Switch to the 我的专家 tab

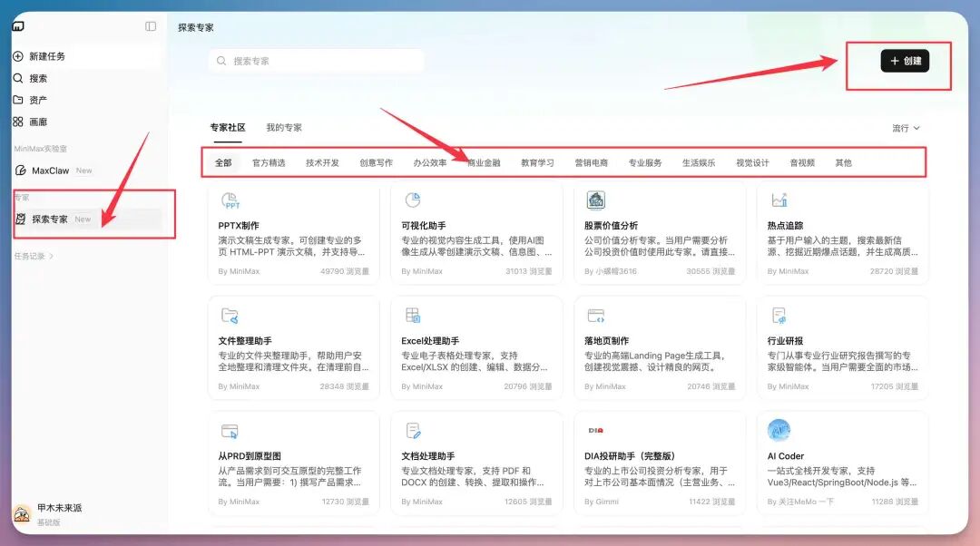[284, 128]
